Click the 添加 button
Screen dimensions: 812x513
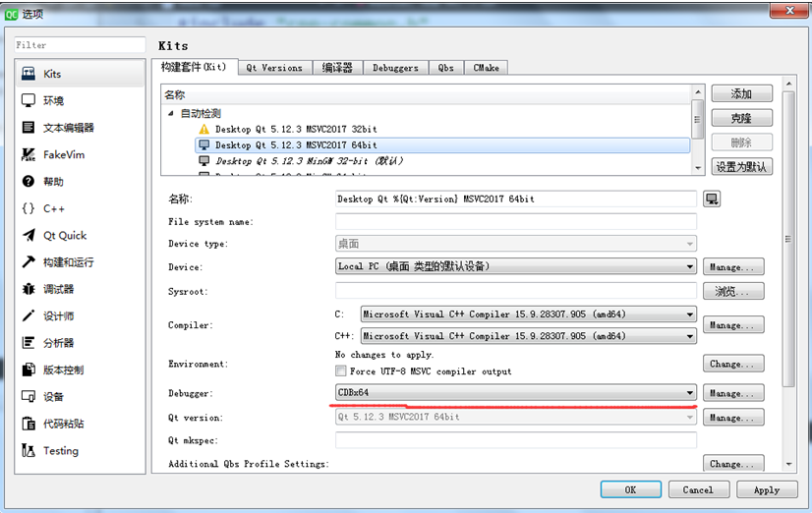[x=741, y=93]
